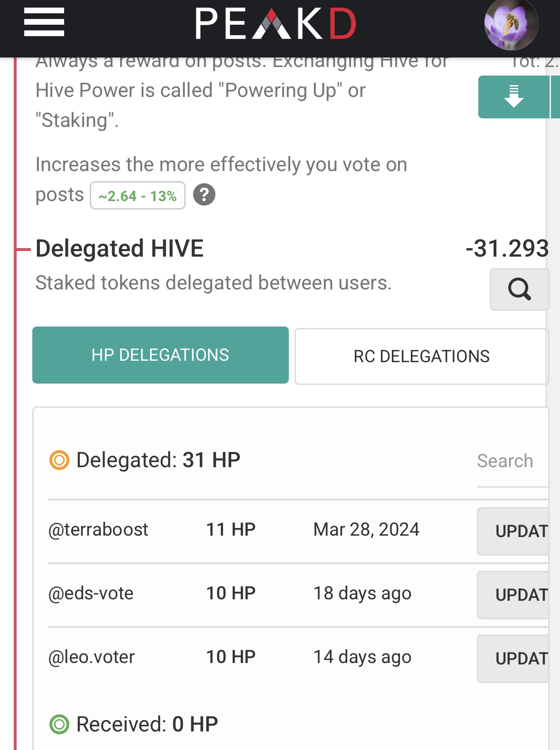The image size is (560, 750).
Task: Click the Delegated HIVE heading
Action: 120,249
